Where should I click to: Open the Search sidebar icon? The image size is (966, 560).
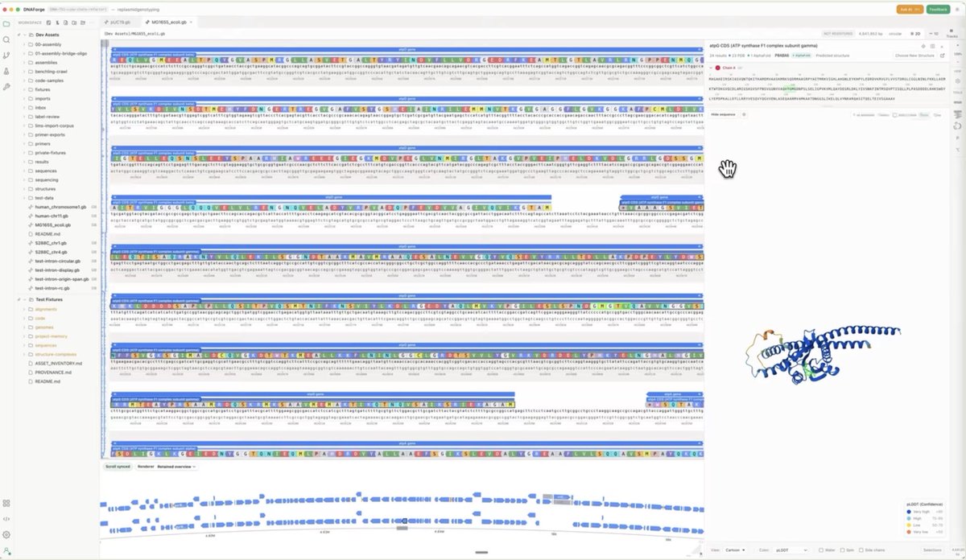point(6,39)
